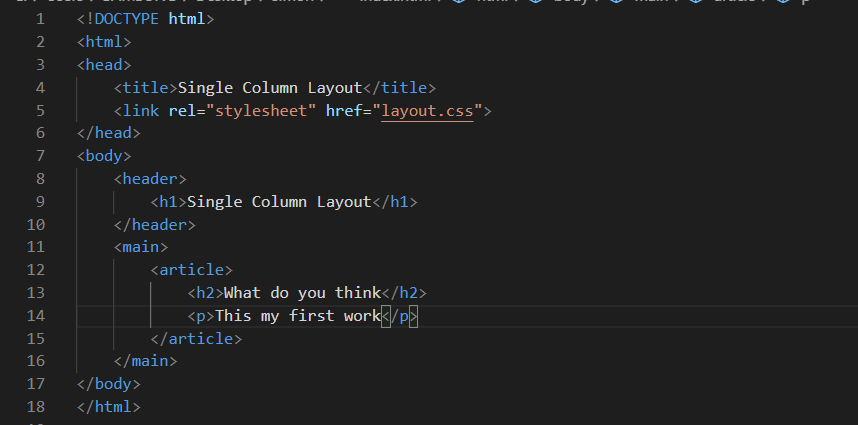
Task: Click the opening article tag on line 12
Action: point(192,270)
